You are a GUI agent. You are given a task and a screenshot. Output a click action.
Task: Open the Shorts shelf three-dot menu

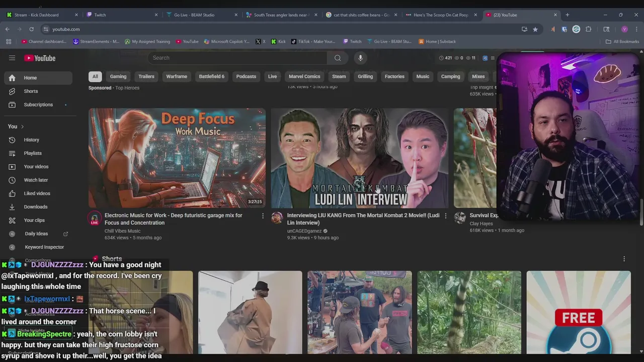(624, 259)
